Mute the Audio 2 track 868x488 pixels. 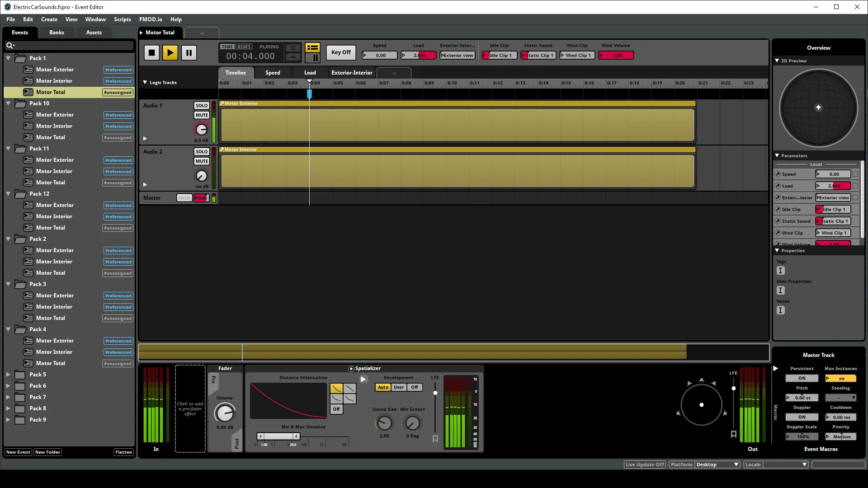coord(202,161)
